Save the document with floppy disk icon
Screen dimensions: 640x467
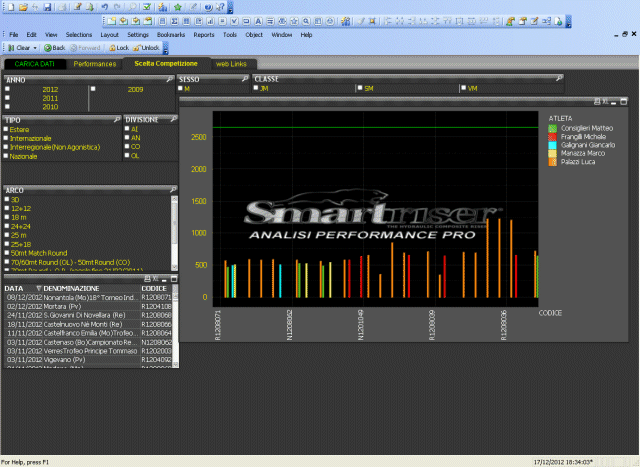[x=48, y=7]
